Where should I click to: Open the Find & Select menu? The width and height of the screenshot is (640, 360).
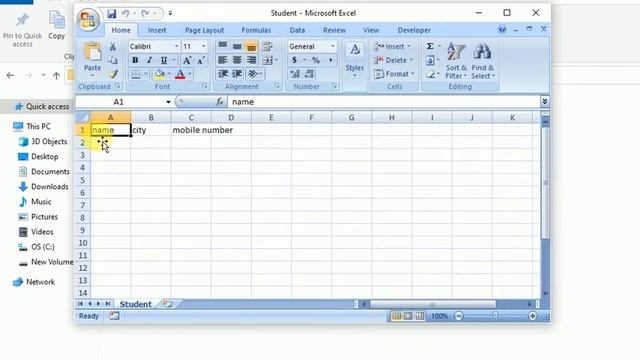click(482, 61)
